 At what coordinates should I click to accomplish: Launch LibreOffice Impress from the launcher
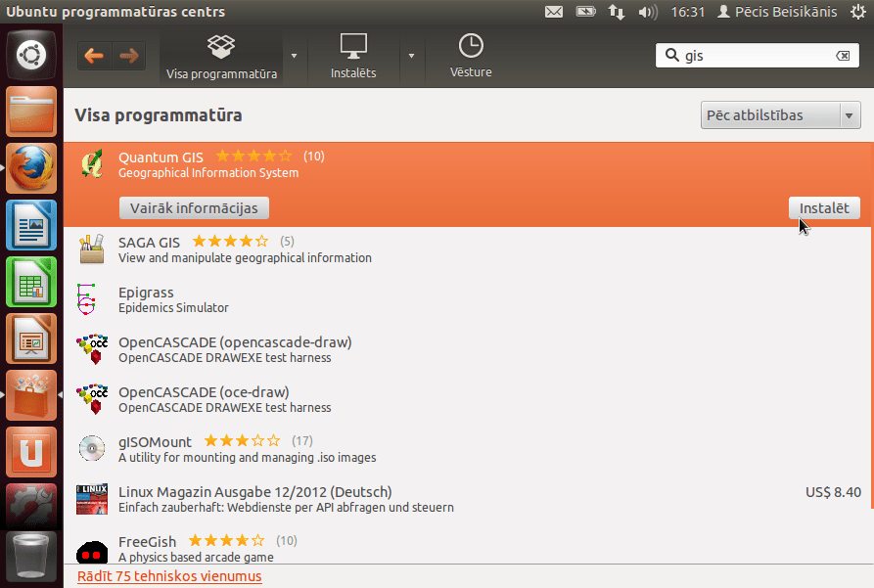coord(31,339)
